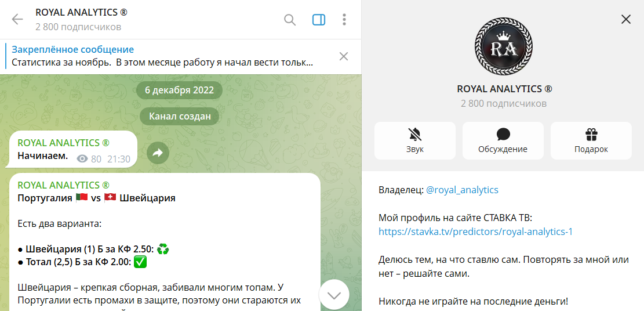Click the back arrow in chat header

coord(17,19)
